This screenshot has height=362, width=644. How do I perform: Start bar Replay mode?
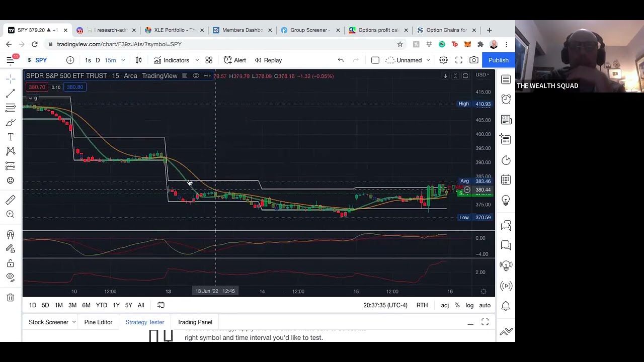[268, 60]
